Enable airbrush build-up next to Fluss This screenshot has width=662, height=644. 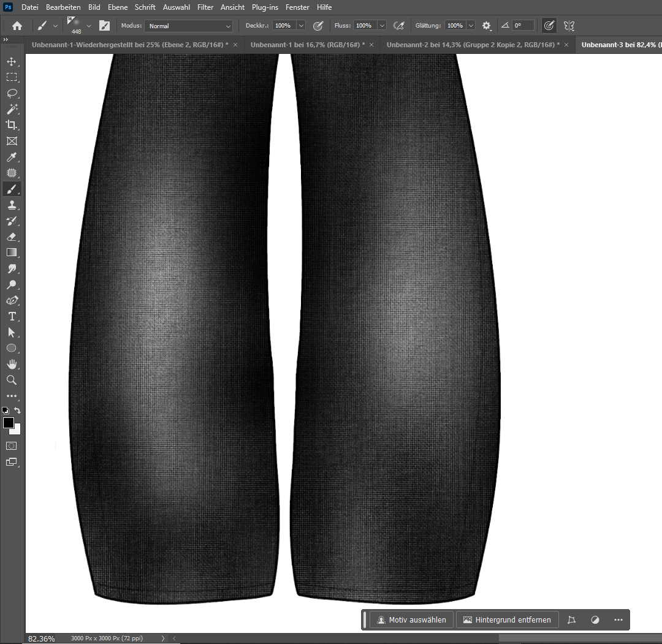(399, 26)
